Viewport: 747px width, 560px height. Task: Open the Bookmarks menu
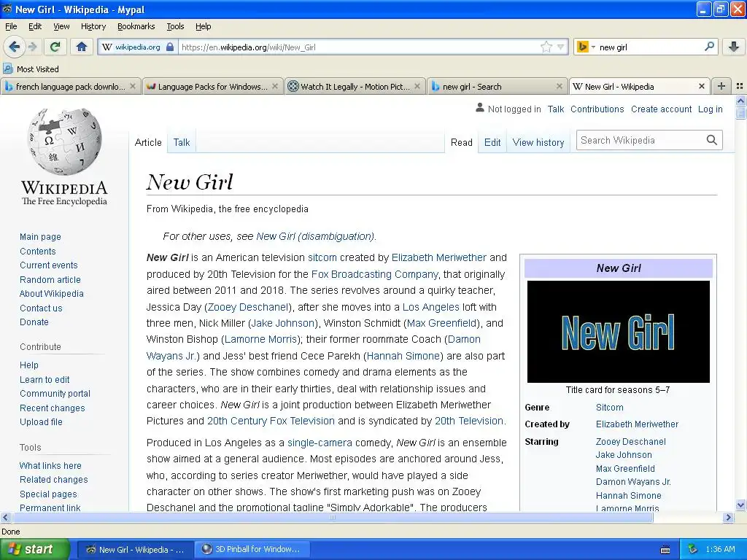click(x=136, y=26)
